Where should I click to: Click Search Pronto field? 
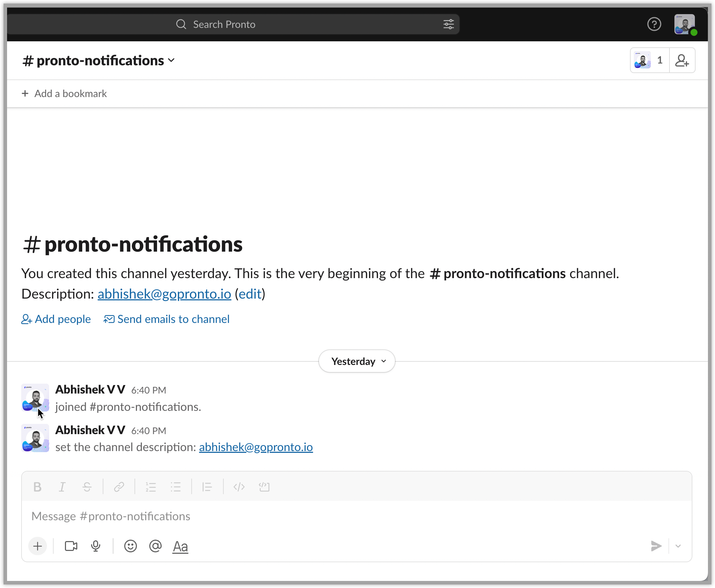[233, 24]
